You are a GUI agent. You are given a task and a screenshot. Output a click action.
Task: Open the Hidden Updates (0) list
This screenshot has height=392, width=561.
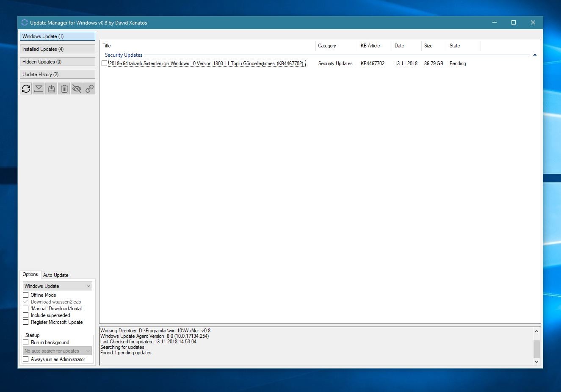click(x=58, y=62)
